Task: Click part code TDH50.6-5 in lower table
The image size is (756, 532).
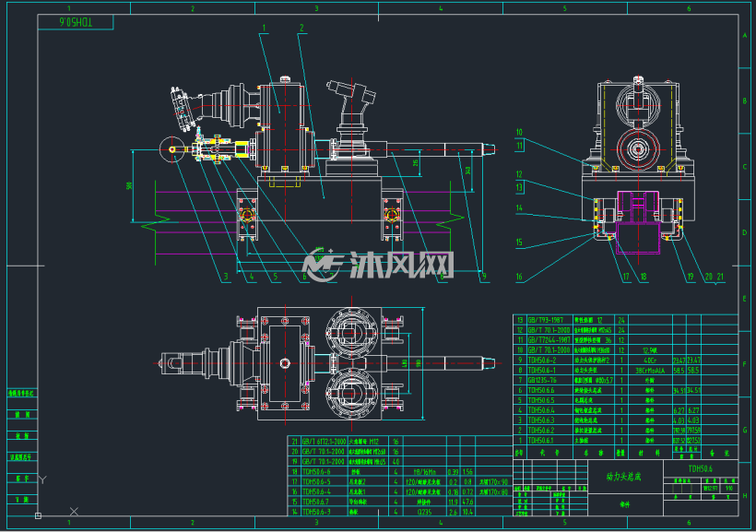Action: [316, 482]
